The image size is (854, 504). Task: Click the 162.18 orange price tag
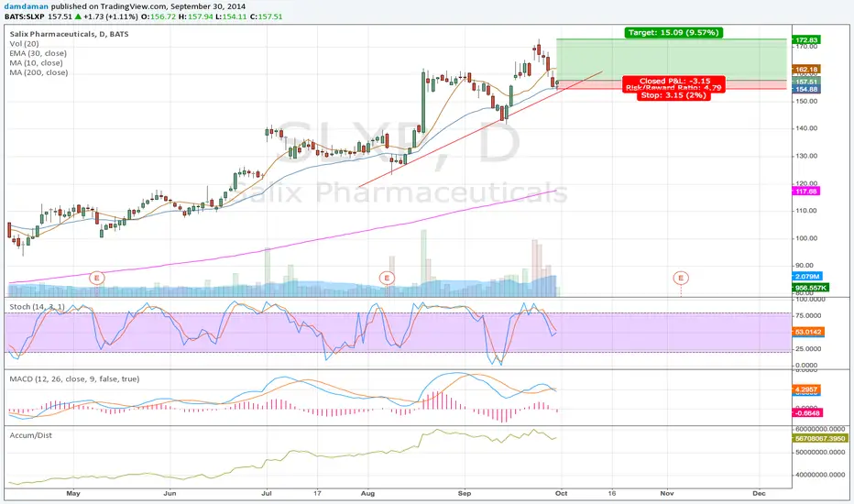[x=806, y=70]
